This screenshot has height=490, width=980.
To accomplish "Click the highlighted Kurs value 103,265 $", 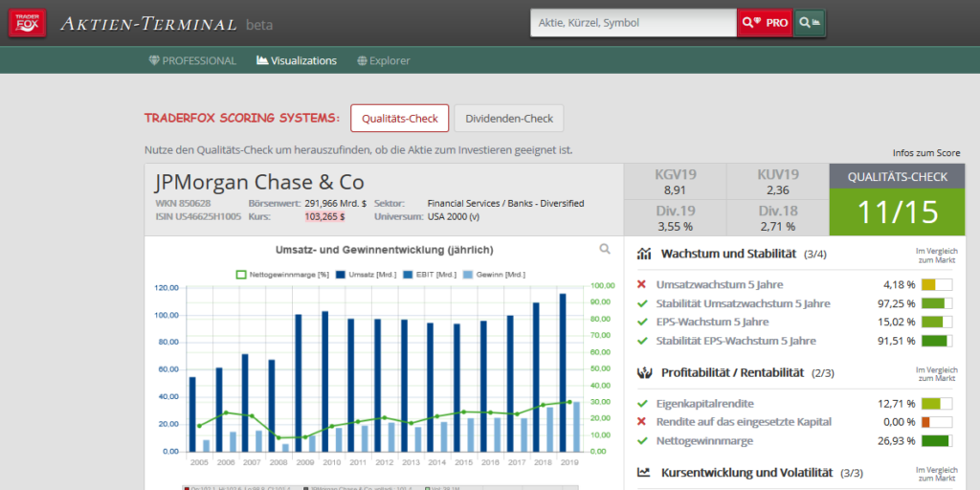I will point(325,217).
